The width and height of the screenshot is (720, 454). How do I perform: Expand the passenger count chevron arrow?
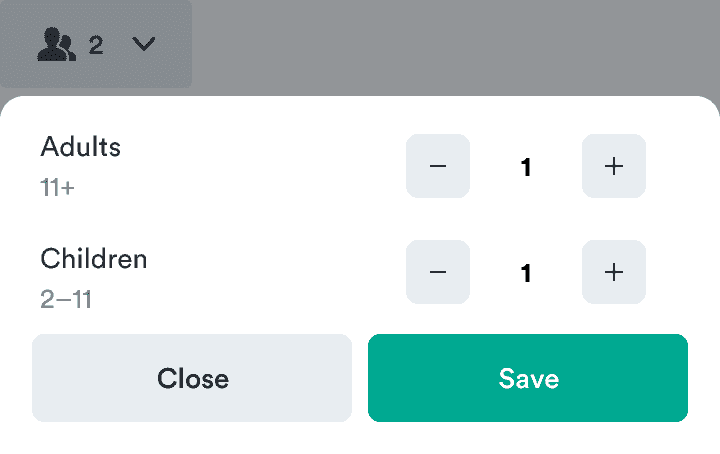144,45
